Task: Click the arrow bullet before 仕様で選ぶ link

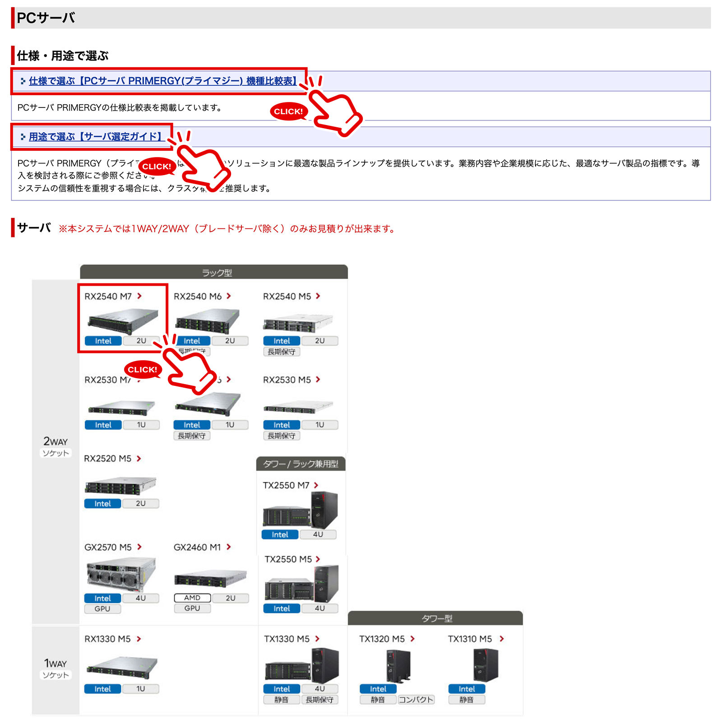Action: click(23, 81)
